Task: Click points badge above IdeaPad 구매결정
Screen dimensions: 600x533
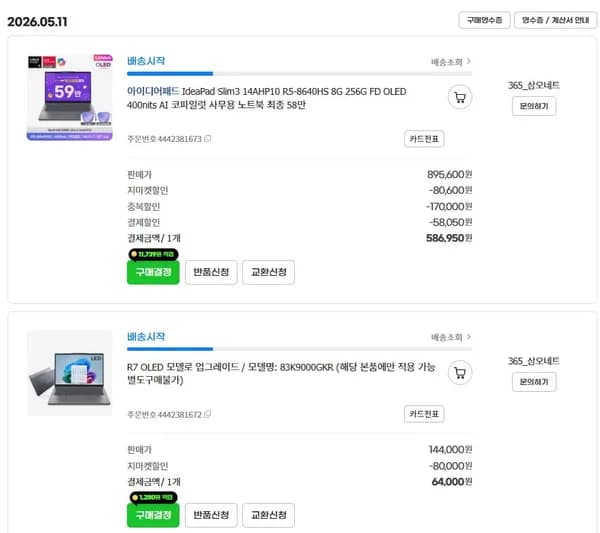Action: click(x=153, y=254)
